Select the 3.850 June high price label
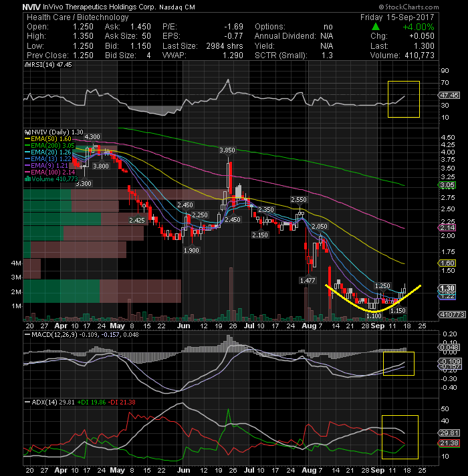 pyautogui.click(x=227, y=150)
